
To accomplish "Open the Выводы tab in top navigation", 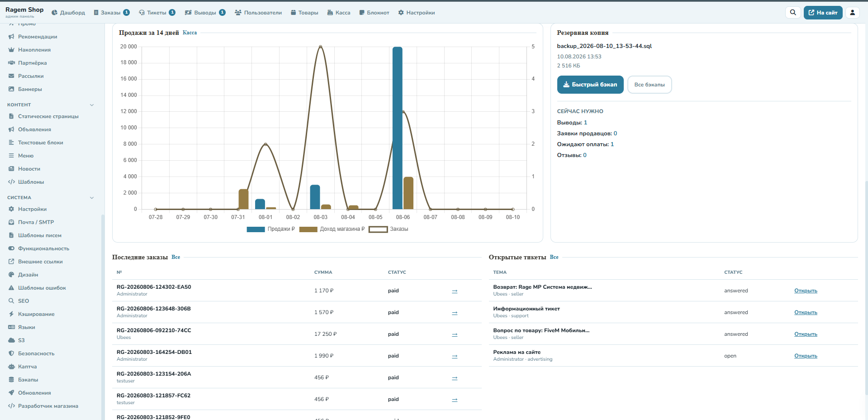I will coord(205,13).
